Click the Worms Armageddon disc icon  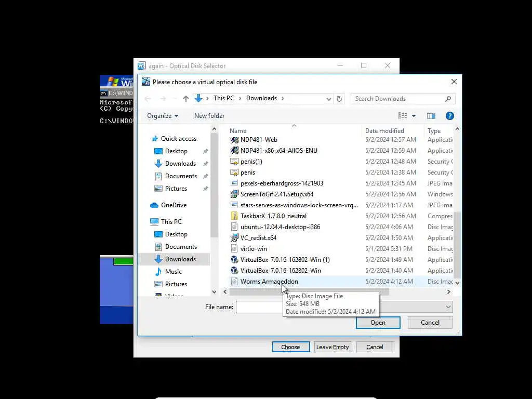point(234,281)
